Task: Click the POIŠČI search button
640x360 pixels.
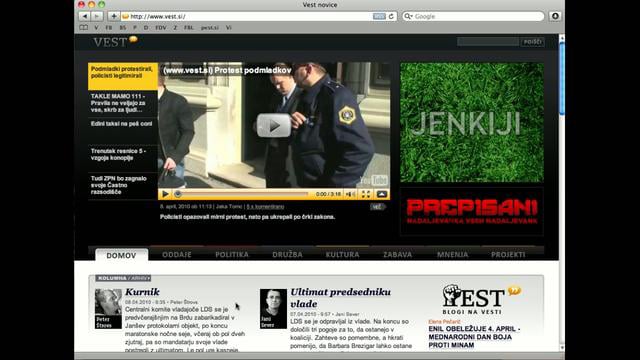Action: click(532, 42)
